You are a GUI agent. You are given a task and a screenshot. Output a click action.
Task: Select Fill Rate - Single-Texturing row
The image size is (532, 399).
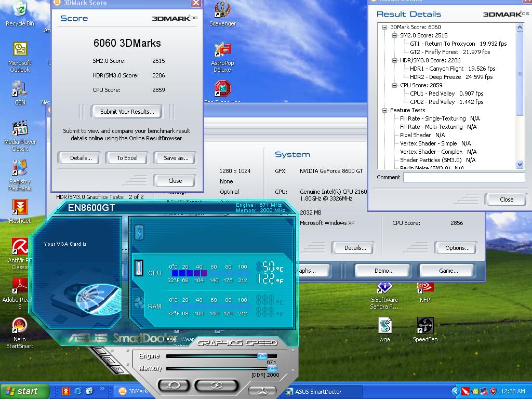click(x=440, y=118)
